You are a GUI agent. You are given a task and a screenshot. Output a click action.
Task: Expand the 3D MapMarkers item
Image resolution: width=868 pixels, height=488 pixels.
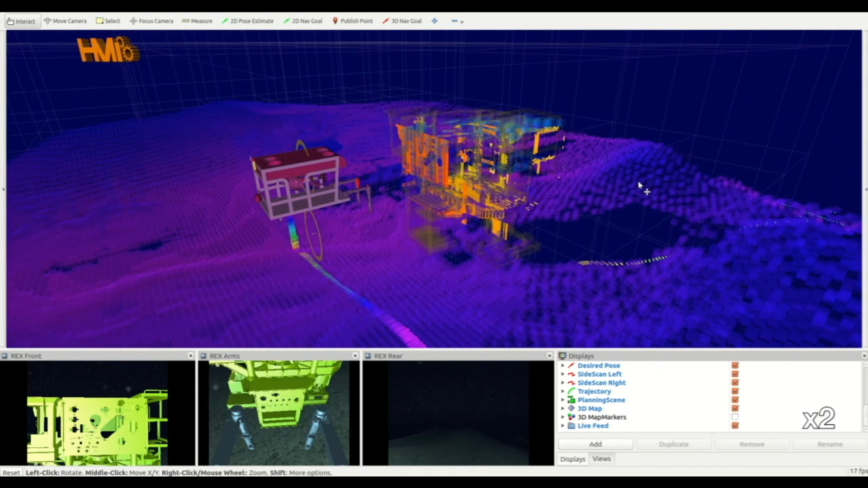point(563,417)
